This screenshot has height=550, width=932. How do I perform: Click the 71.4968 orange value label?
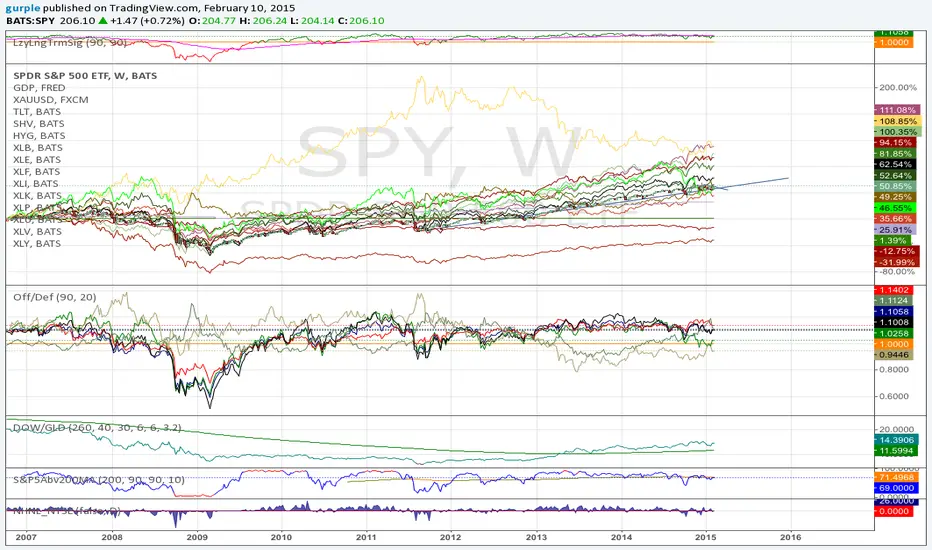coord(896,477)
